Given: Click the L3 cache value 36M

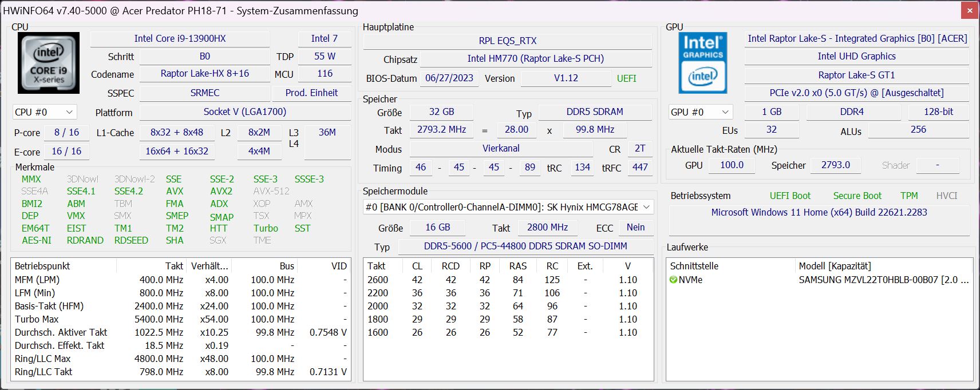Looking at the screenshot, I should pyautogui.click(x=327, y=142).
